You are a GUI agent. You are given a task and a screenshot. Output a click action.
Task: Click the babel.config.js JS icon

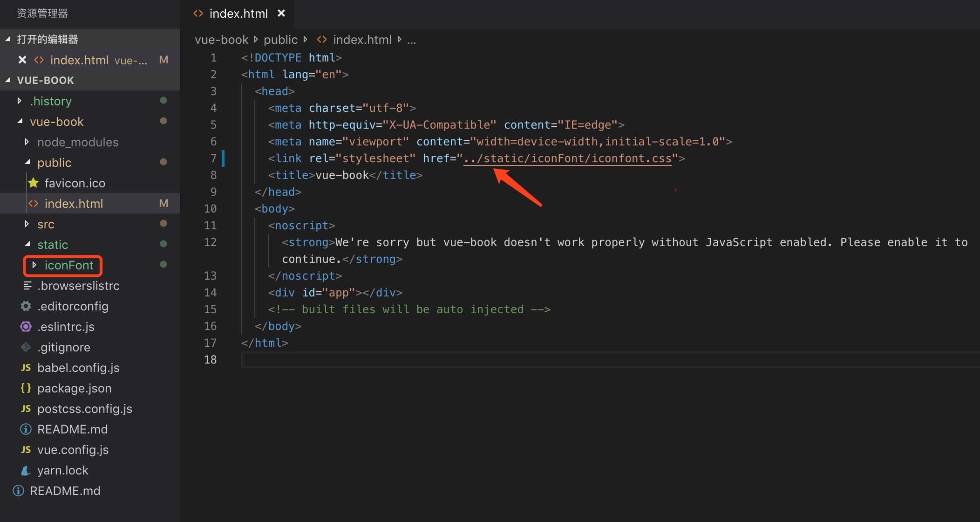[x=26, y=368]
